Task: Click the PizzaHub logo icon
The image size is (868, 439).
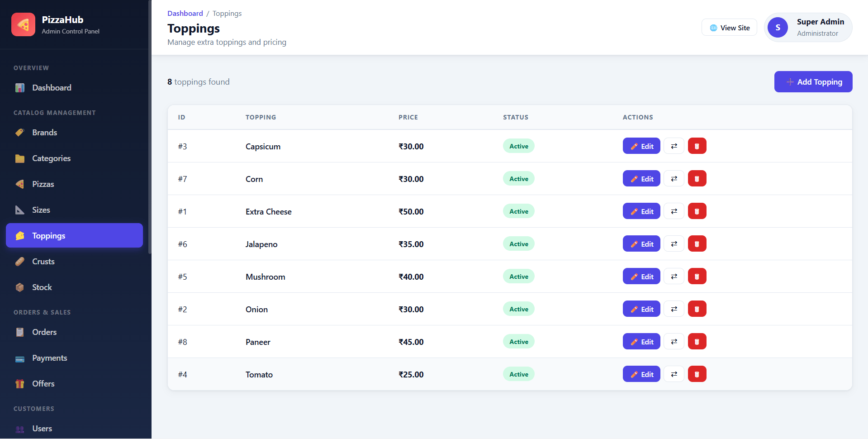Action: coord(23,24)
